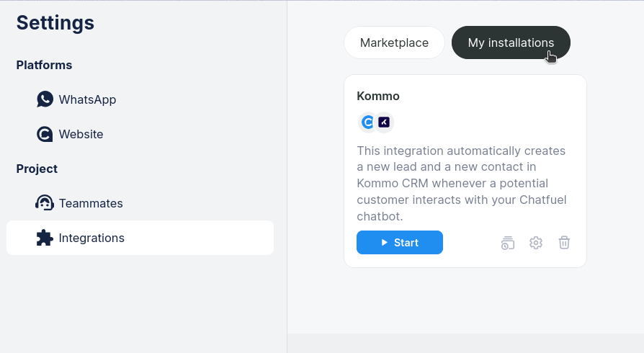Click the Settings page heading
Viewport: 644px width, 353px height.
pyautogui.click(x=55, y=23)
